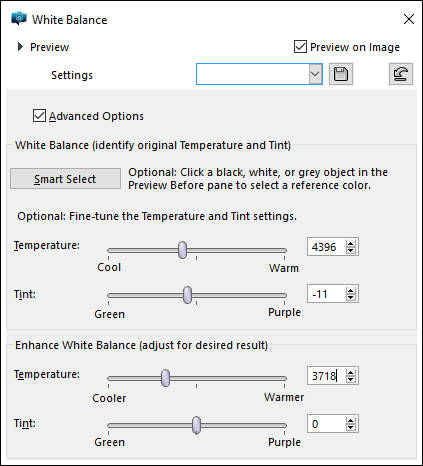Click inside the Settings combo box field

click(253, 74)
